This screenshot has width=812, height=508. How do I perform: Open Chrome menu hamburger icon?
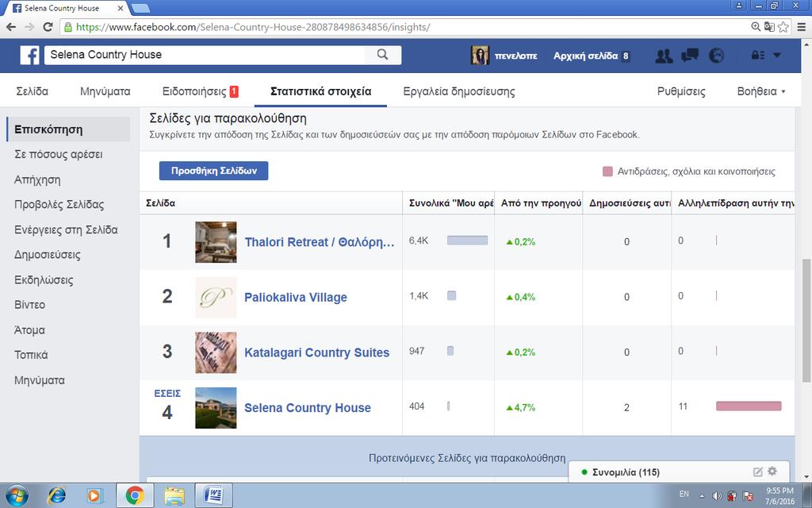point(801,27)
